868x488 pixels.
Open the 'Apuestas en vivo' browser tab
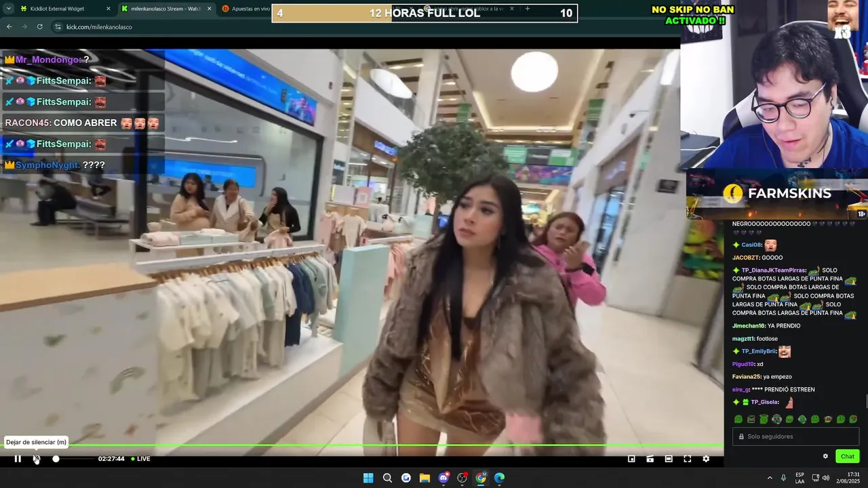245,9
